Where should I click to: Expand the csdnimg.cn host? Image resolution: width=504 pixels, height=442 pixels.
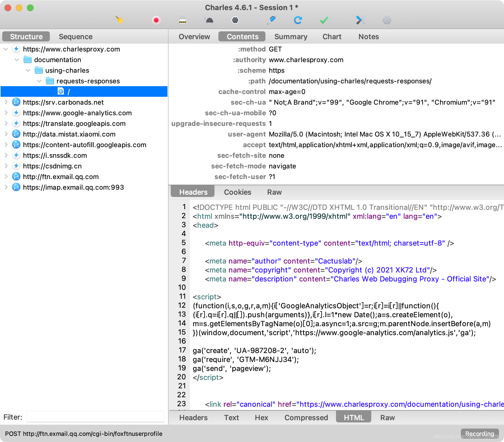pyautogui.click(x=6, y=166)
